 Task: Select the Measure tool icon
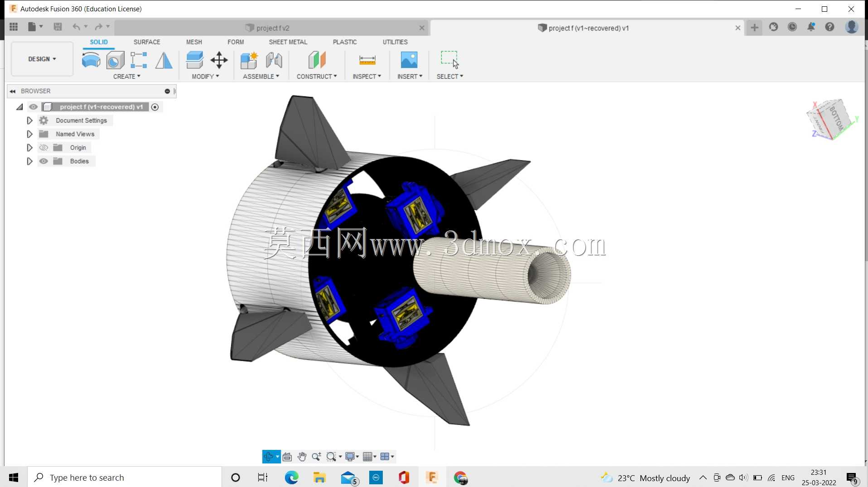(367, 60)
